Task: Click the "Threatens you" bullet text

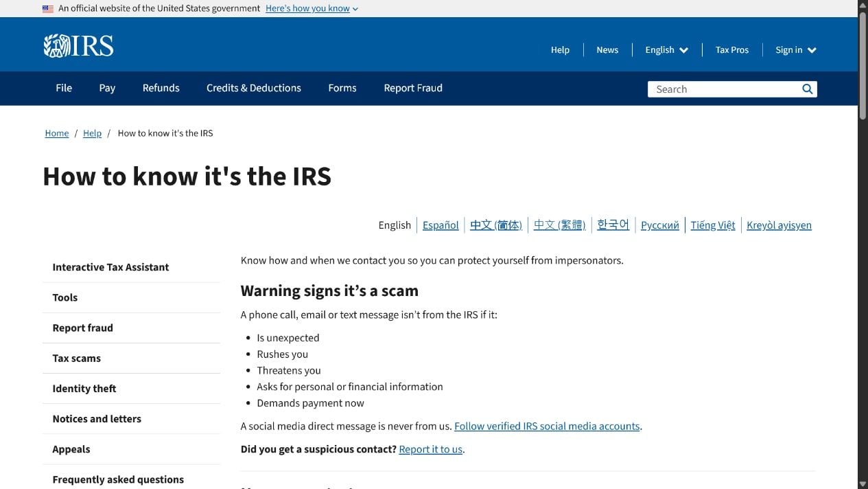Action: [x=289, y=370]
